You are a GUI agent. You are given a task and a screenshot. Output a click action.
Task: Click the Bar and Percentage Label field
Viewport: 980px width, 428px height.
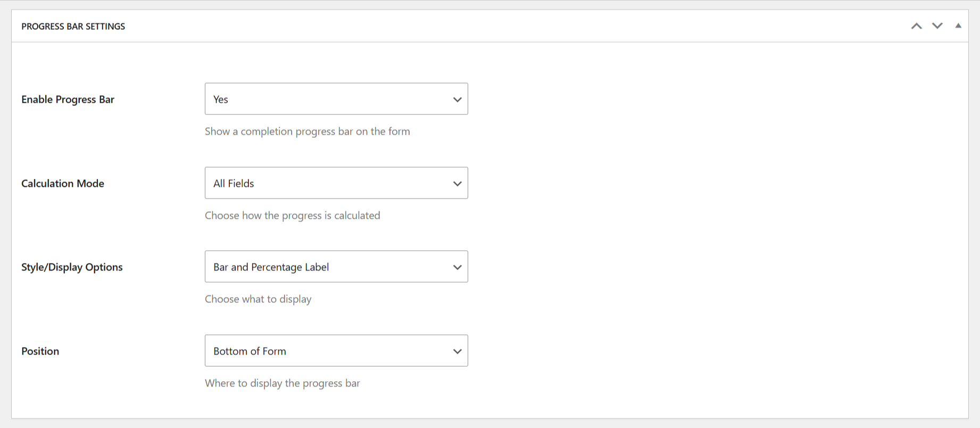336,267
